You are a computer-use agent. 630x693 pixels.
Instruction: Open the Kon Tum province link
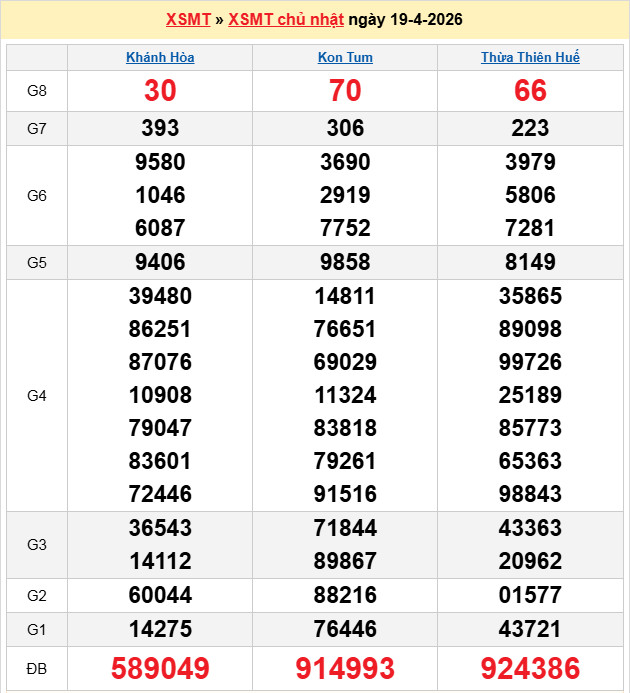tap(345, 57)
